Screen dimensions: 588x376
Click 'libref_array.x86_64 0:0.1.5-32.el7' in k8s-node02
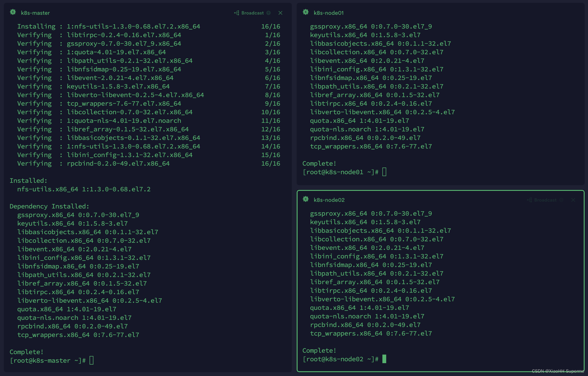[x=375, y=282]
